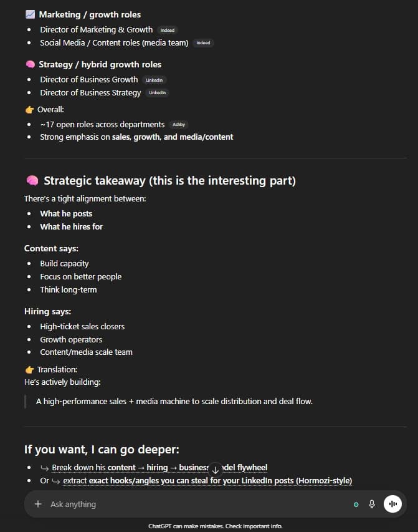Focus the "Ask anything" message field
Viewport: 418px width, 532px height.
click(x=187, y=504)
